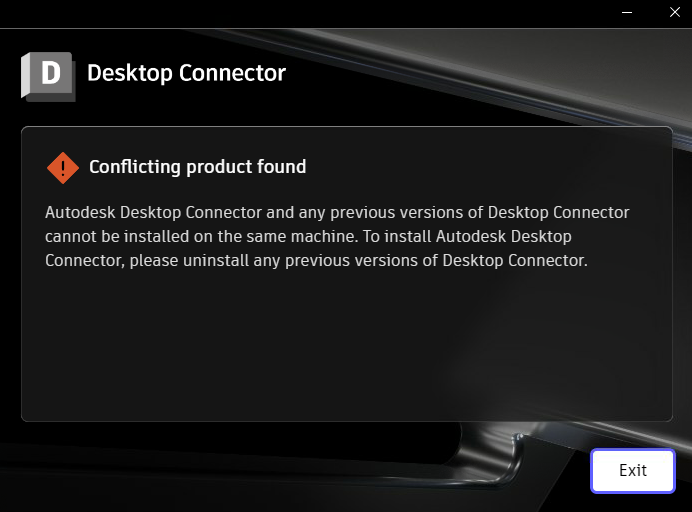
Task: Click the Exit button
Action: coord(633,471)
